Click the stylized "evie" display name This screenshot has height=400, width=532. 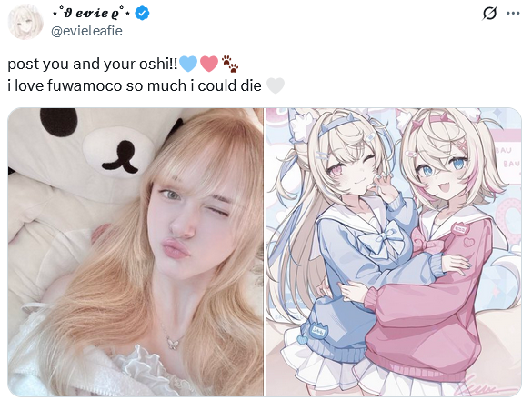coord(91,14)
